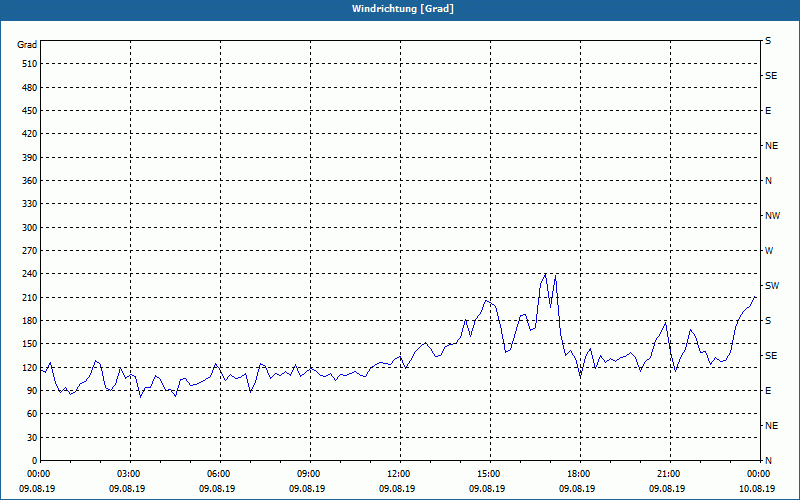The width and height of the screenshot is (800, 500).
Task: Click the topmost S label on right axis
Action: pyautogui.click(x=768, y=41)
